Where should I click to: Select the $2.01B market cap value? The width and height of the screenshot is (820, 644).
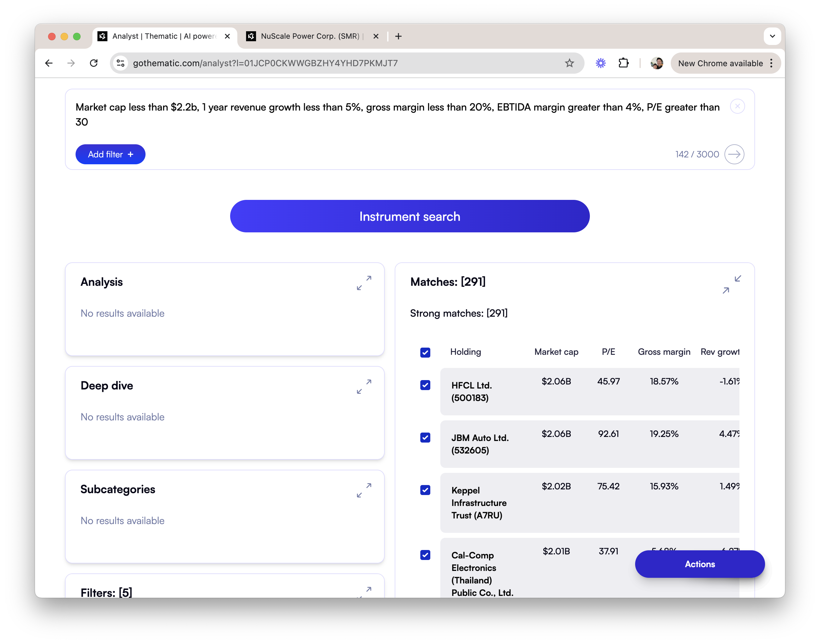(x=556, y=551)
